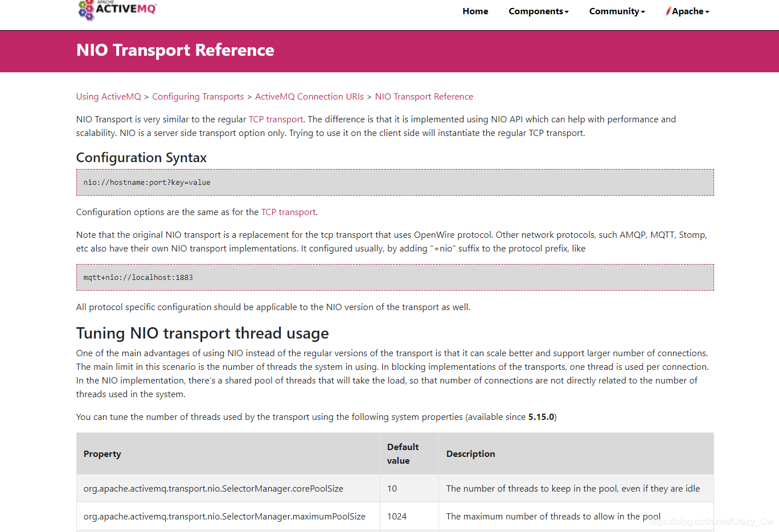
Task: Click the mqtt+nio://localhost:1883 code block
Action: 395,278
